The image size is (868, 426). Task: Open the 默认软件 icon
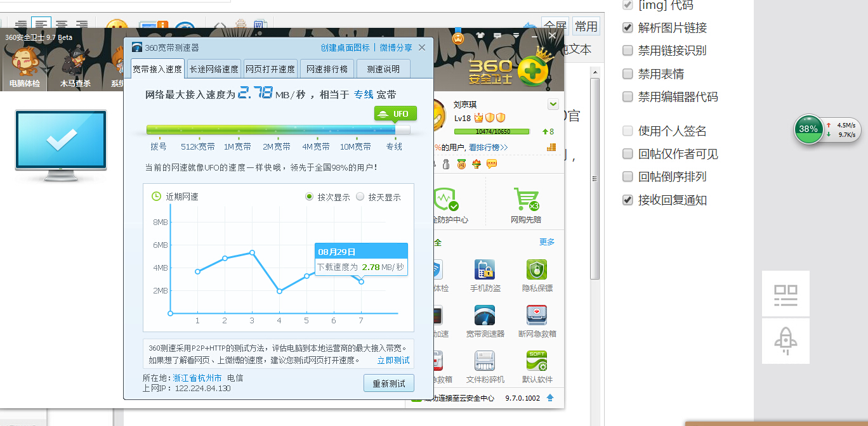(537, 361)
